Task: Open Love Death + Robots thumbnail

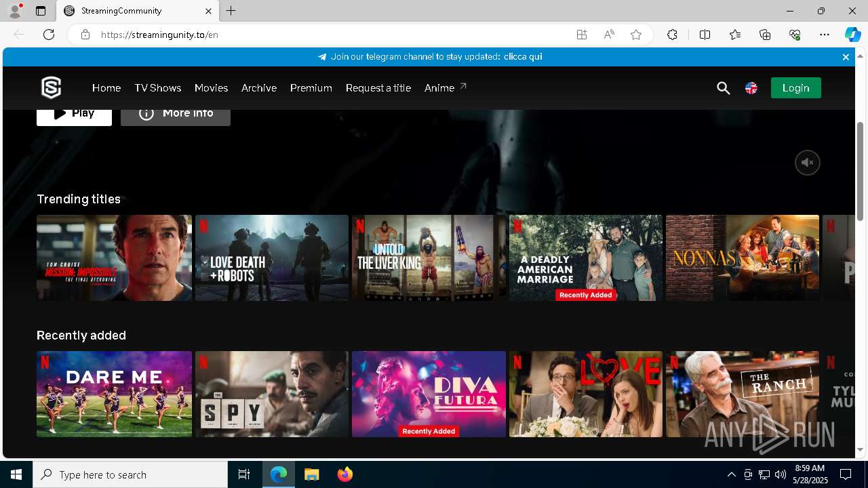Action: point(272,258)
